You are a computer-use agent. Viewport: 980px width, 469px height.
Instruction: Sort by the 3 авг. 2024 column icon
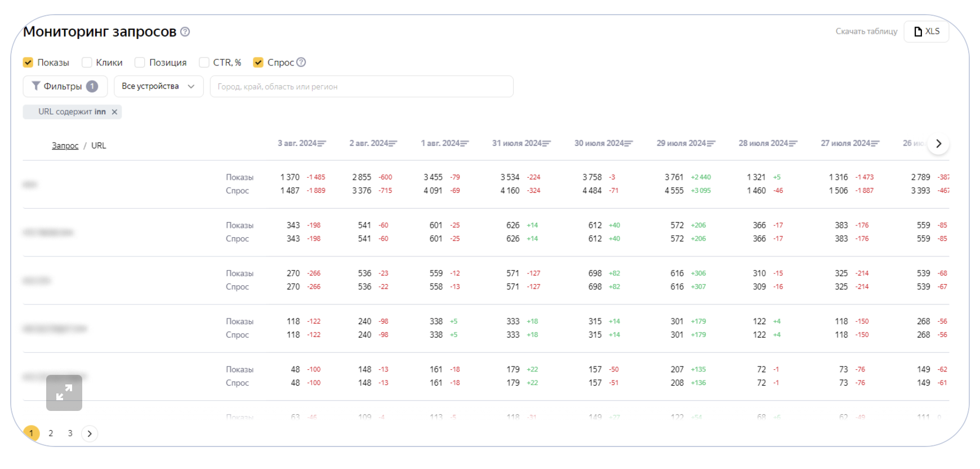[322, 144]
